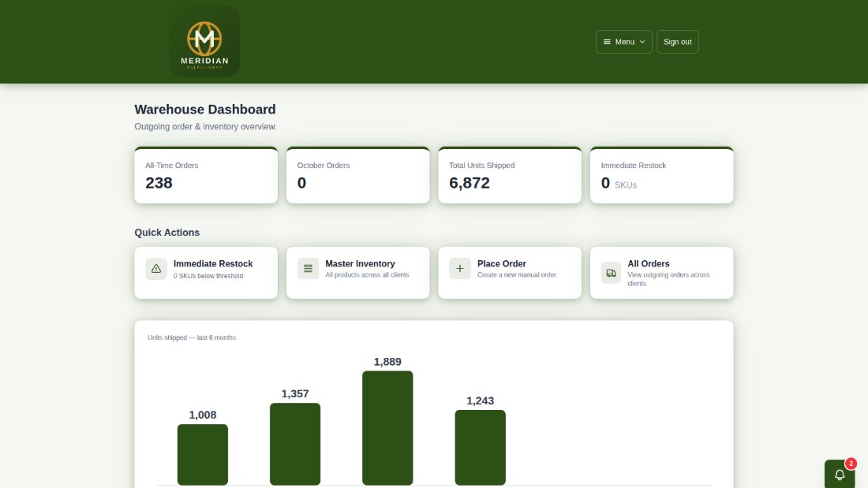868x488 pixels.
Task: Click the All Orders truck icon
Action: [611, 273]
